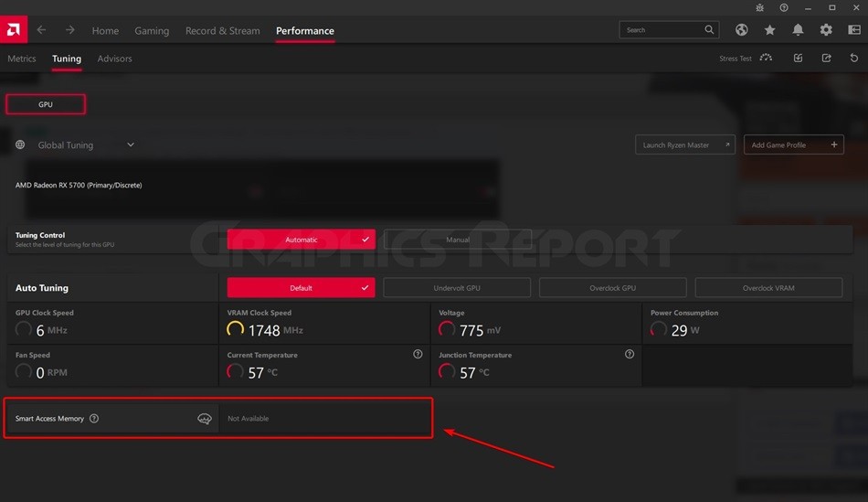Viewport: 868px width, 502px height.
Task: Select Automatic tuning control
Action: pos(302,240)
